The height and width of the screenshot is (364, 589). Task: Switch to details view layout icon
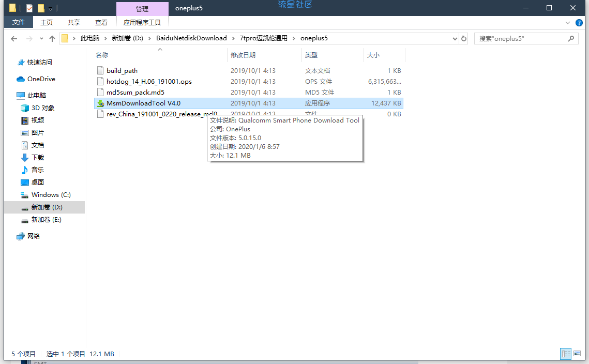click(x=566, y=354)
